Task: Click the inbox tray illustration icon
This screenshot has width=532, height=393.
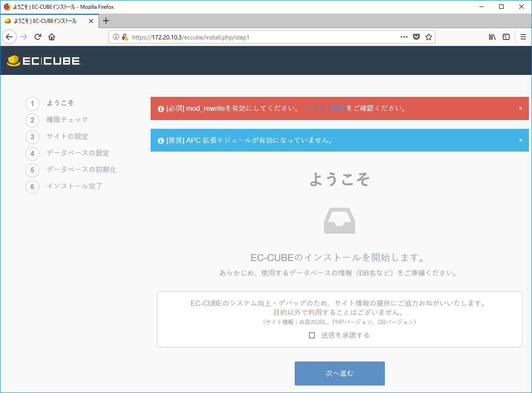Action: pos(339,220)
